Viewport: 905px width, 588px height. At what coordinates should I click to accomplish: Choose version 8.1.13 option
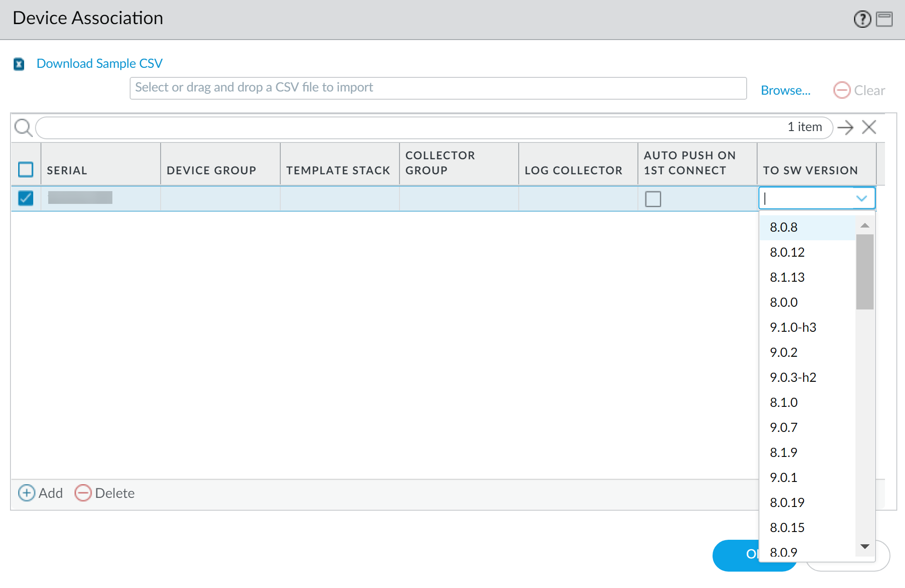(787, 277)
